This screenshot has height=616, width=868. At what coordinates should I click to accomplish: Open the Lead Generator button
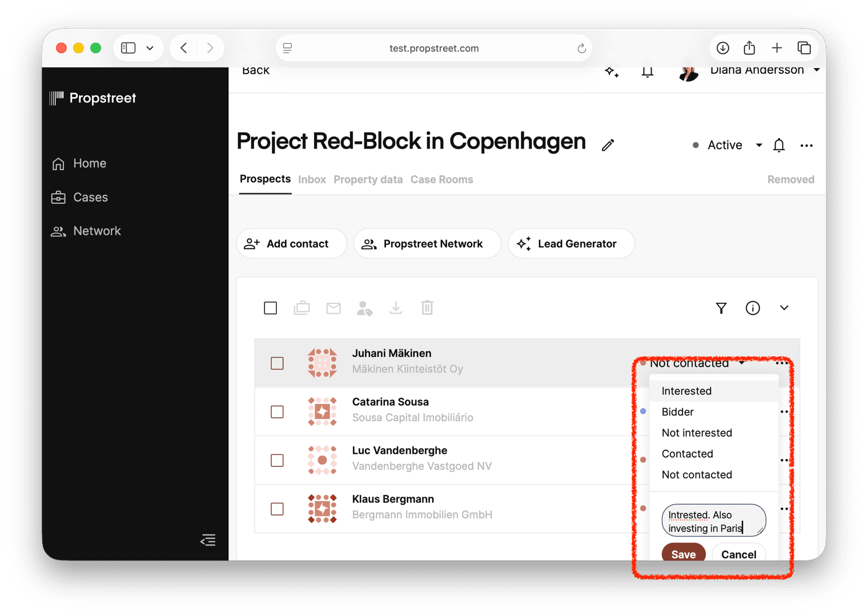[570, 243]
